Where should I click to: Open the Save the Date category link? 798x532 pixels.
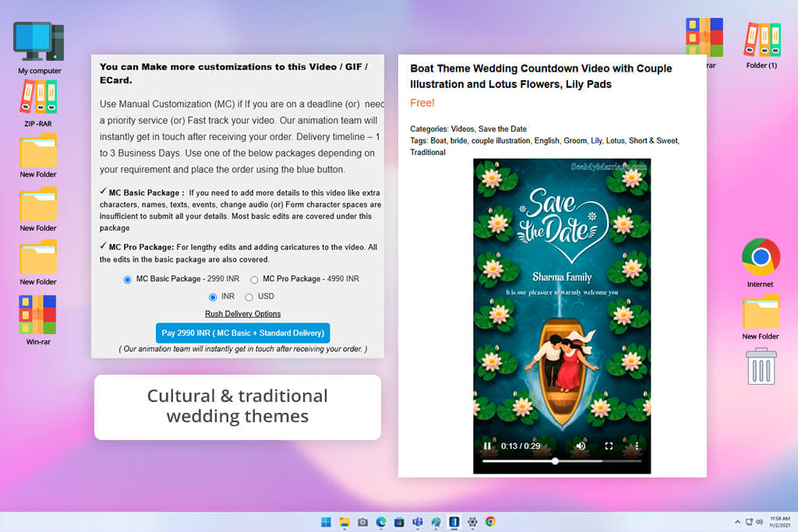pyautogui.click(x=503, y=129)
